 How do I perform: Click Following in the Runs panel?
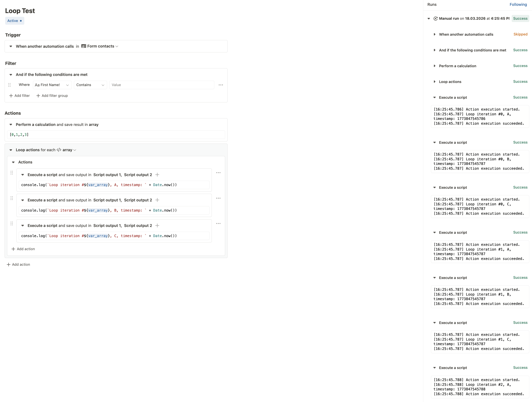pyautogui.click(x=518, y=5)
